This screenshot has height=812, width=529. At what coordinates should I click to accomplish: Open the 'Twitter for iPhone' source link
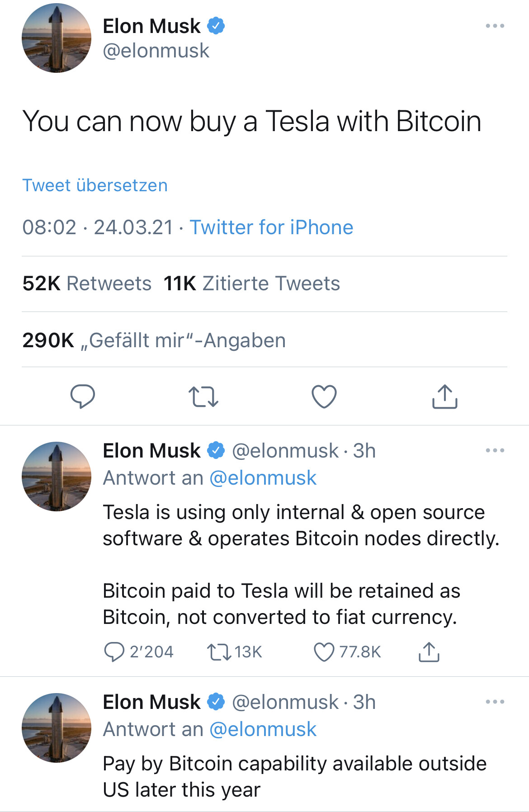click(x=271, y=227)
